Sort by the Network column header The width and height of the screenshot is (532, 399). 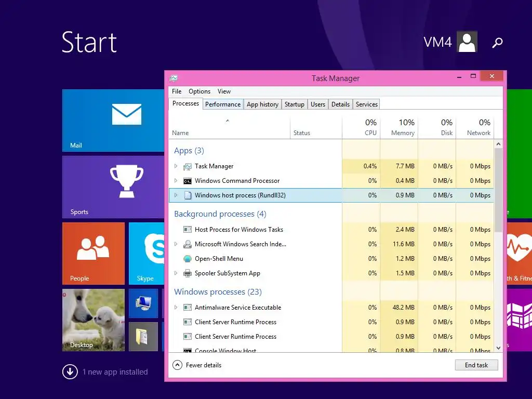click(475, 128)
